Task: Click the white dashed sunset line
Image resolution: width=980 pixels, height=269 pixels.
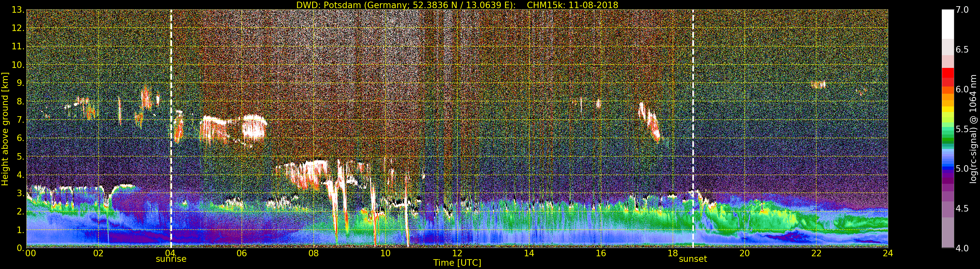Action: [693, 129]
